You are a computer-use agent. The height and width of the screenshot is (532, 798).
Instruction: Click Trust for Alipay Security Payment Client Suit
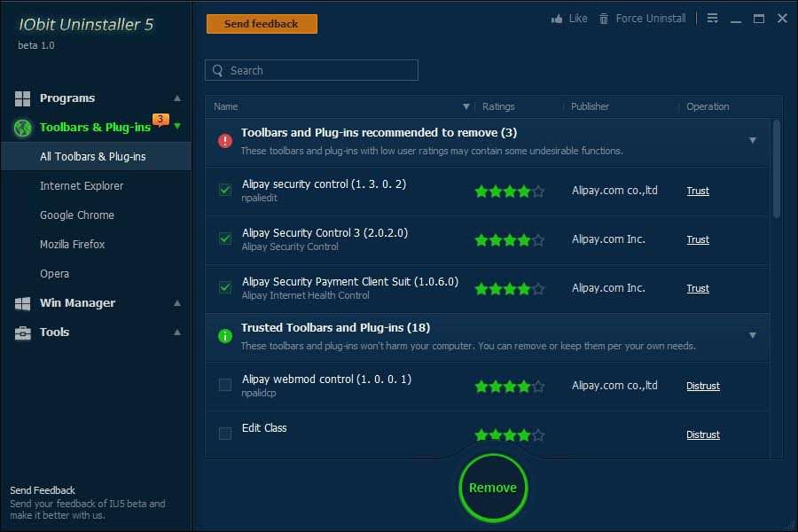point(697,289)
